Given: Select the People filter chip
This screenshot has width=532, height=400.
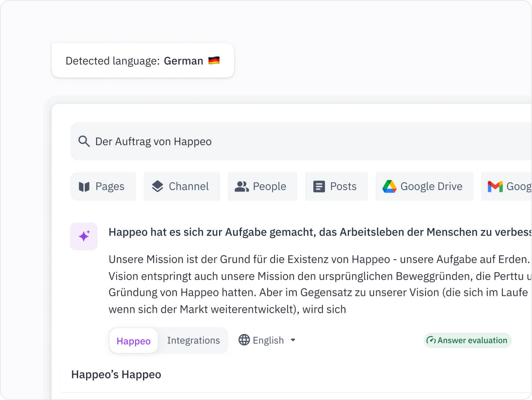Looking at the screenshot, I should pos(263,187).
